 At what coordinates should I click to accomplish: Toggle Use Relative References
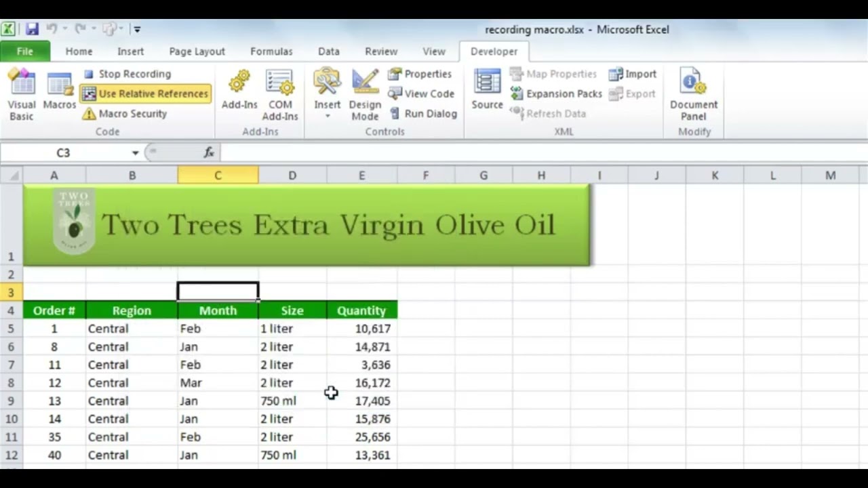click(145, 94)
